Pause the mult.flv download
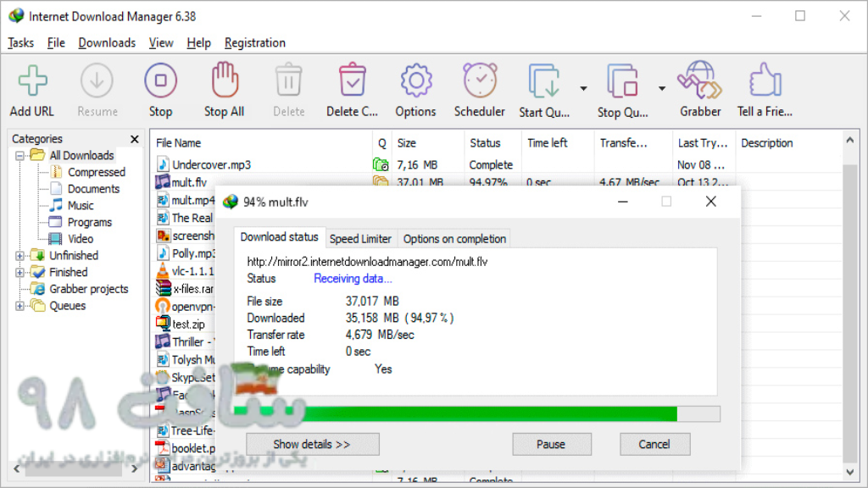Screen dimensions: 868x488 click(x=551, y=444)
